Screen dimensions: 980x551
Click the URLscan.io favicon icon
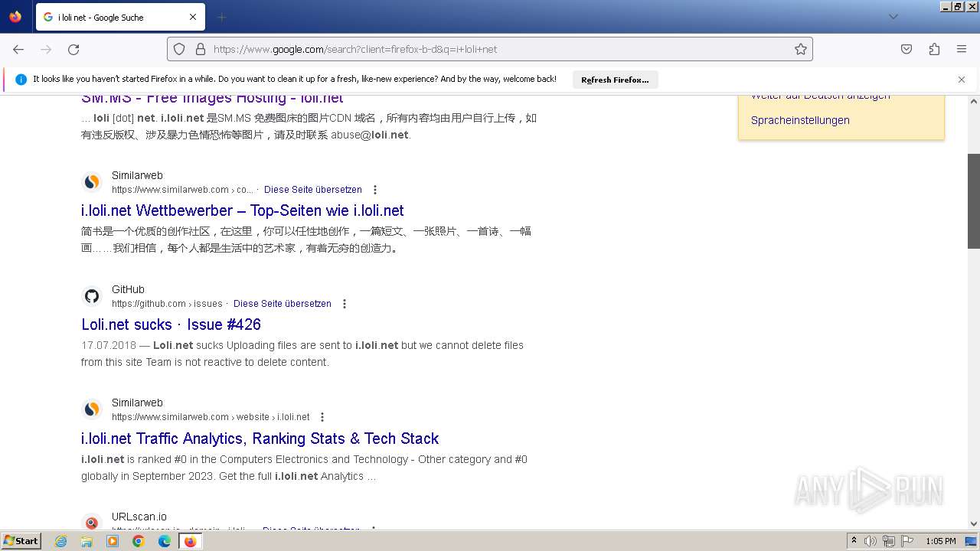(x=92, y=523)
